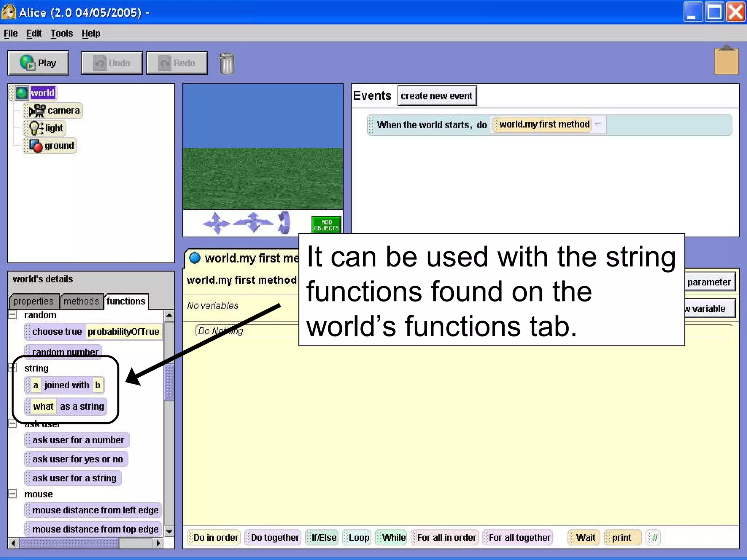Click the create new event button
Screen dimensions: 747x560
point(437,96)
